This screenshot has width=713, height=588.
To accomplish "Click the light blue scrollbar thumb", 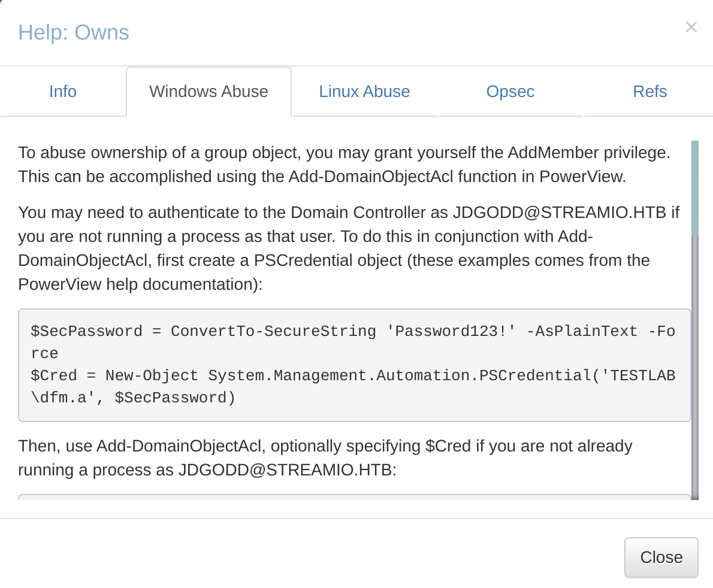I will tap(694, 188).
